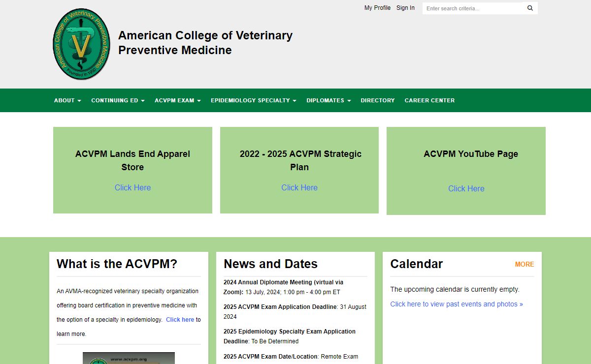Click the Sign In link
Image resolution: width=591 pixels, height=364 pixels.
(x=405, y=8)
